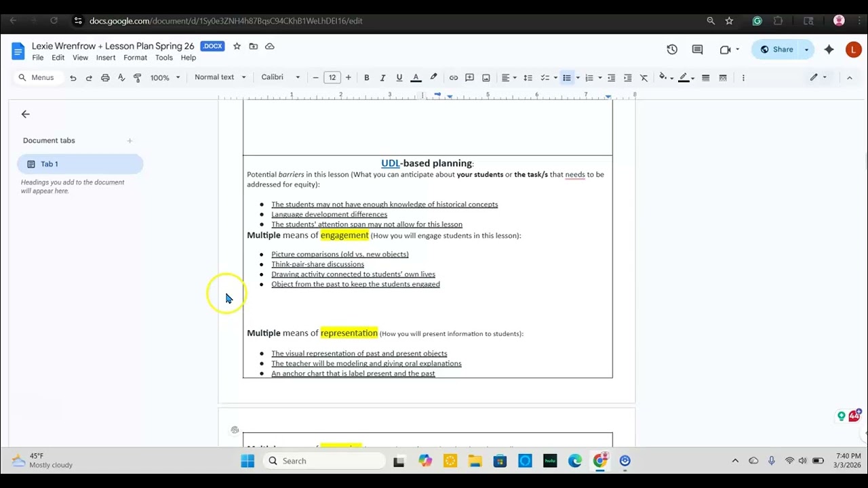This screenshot has height=488, width=868.
Task: Open Microsoft Edge from the taskbar
Action: pyautogui.click(x=575, y=461)
